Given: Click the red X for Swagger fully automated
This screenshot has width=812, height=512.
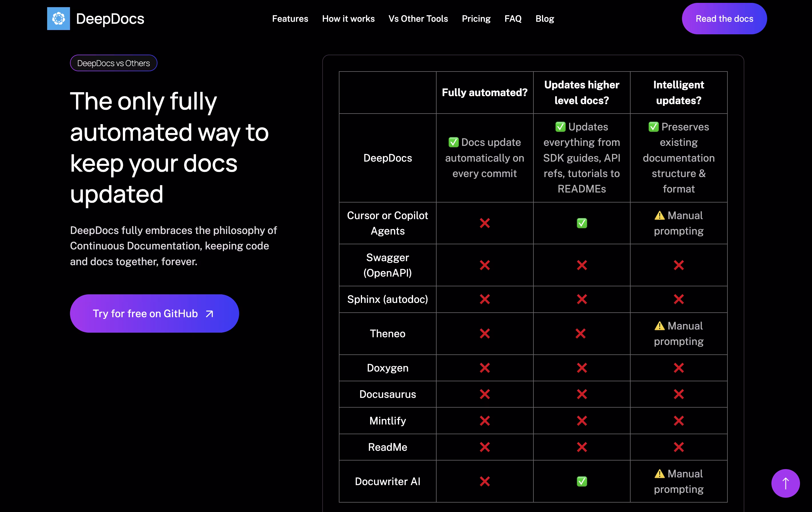Looking at the screenshot, I should 485,265.
